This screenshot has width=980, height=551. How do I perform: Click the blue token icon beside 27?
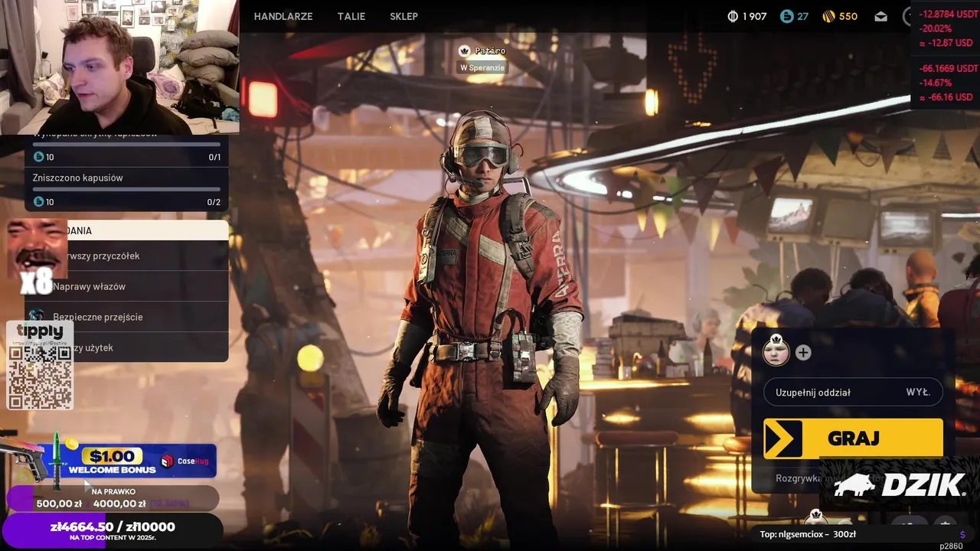(x=786, y=16)
